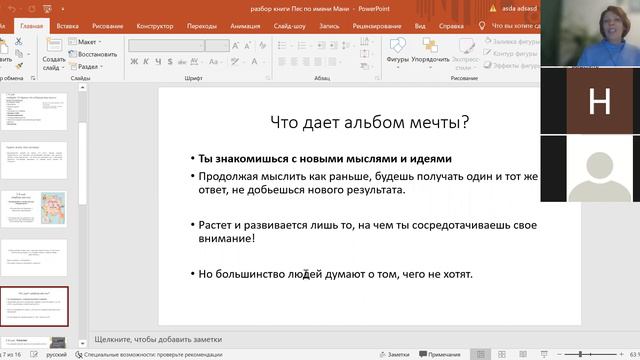The image size is (640, 360).
Task: Switch to the Конструктор tab
Action: coord(155,26)
